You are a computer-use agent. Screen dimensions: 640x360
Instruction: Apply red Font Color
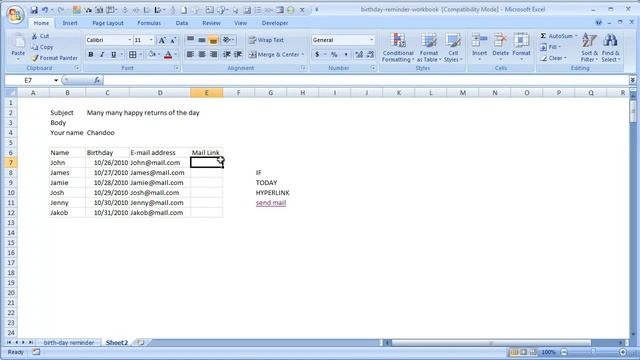(x=168, y=54)
